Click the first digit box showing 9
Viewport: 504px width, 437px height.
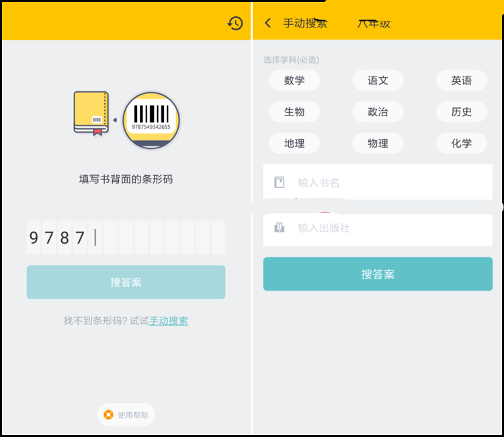click(x=34, y=238)
